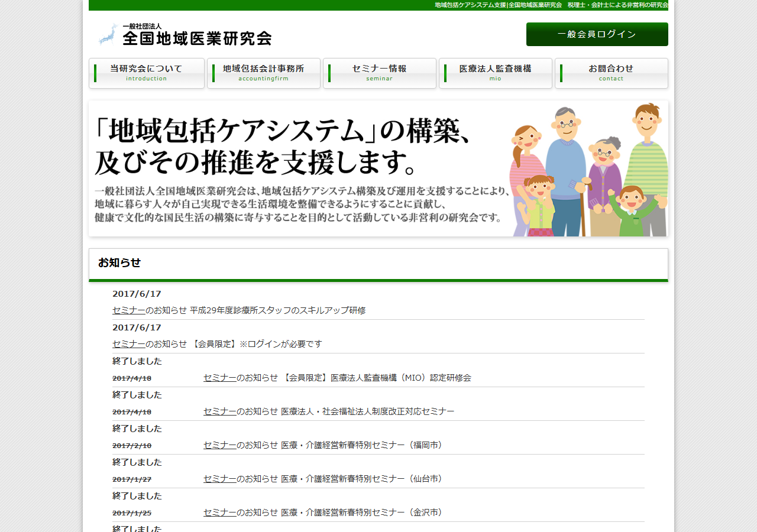
Task: Open the 当研究会について menu item
Action: point(147,73)
